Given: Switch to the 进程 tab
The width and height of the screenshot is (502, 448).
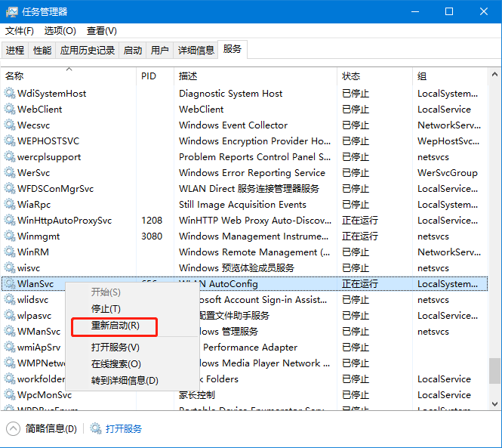Looking at the screenshot, I should pos(15,51).
